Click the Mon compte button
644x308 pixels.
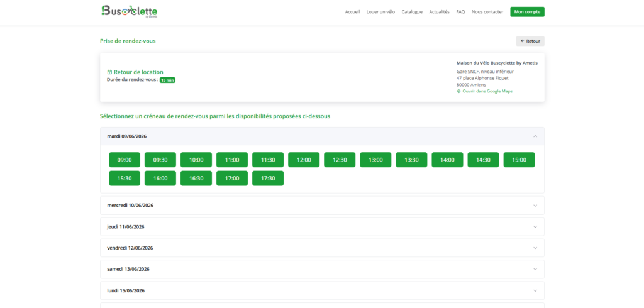(528, 12)
